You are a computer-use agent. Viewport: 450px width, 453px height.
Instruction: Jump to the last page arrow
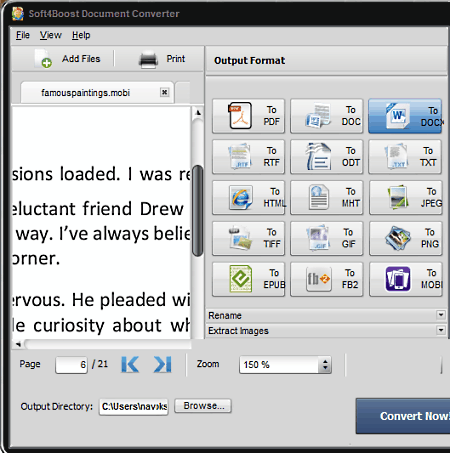[162, 364]
